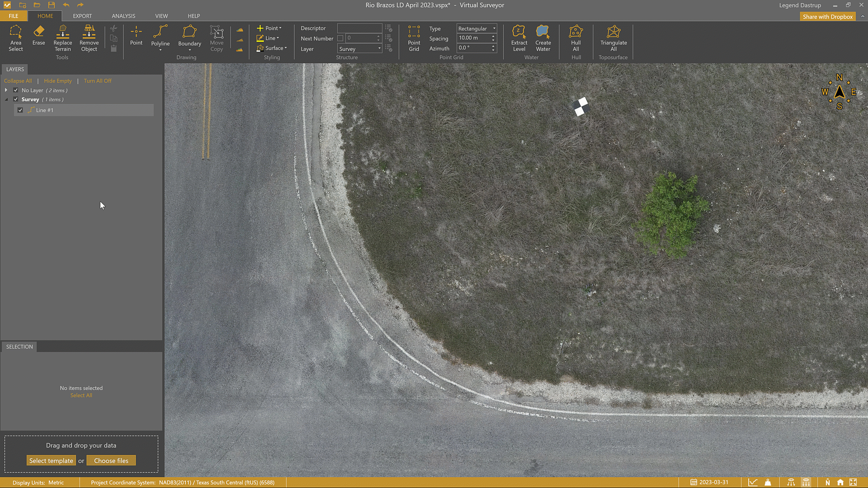Click into the Descriptor input field

(359, 28)
